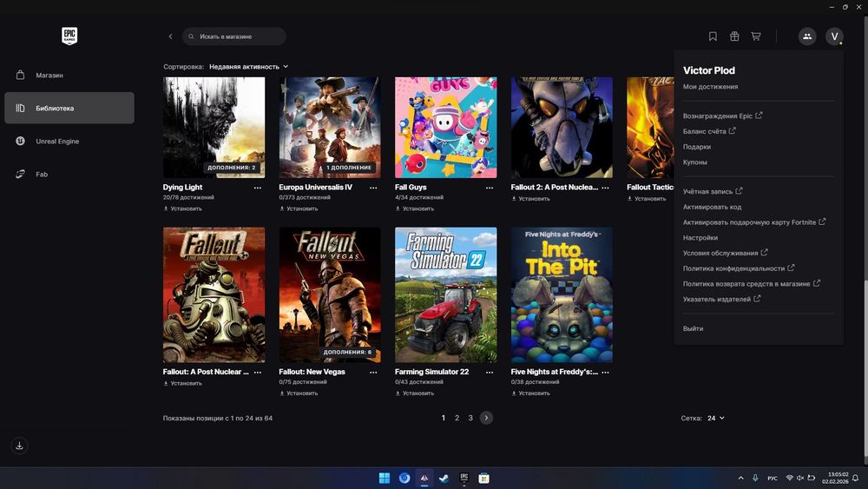
Task: Open Steam from the taskbar
Action: 444,478
